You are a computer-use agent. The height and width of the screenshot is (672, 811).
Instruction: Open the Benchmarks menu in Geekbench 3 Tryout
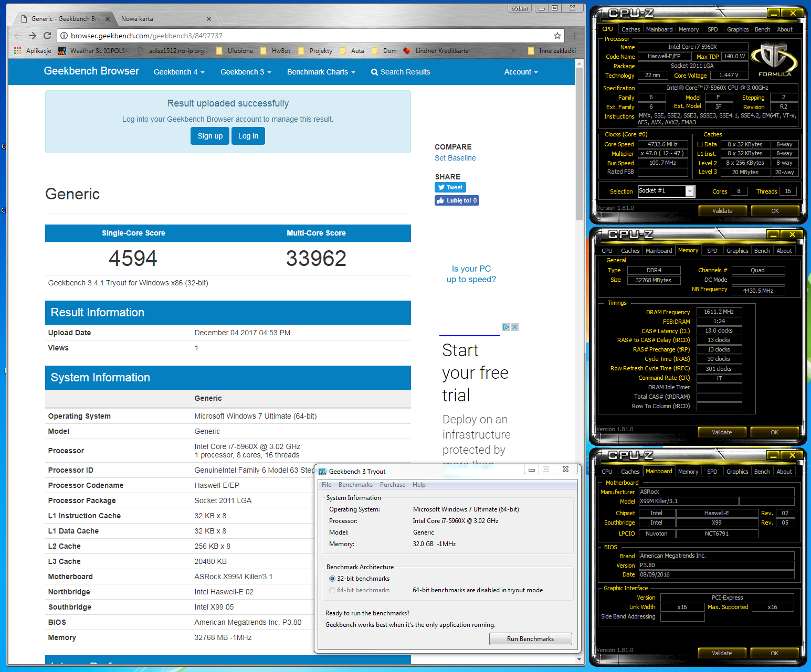[355, 485]
